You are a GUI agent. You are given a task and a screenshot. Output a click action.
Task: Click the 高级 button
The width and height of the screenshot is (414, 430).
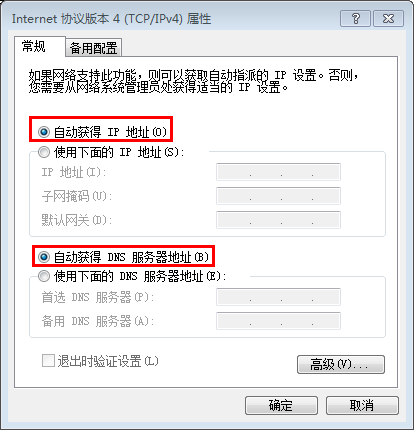click(341, 364)
